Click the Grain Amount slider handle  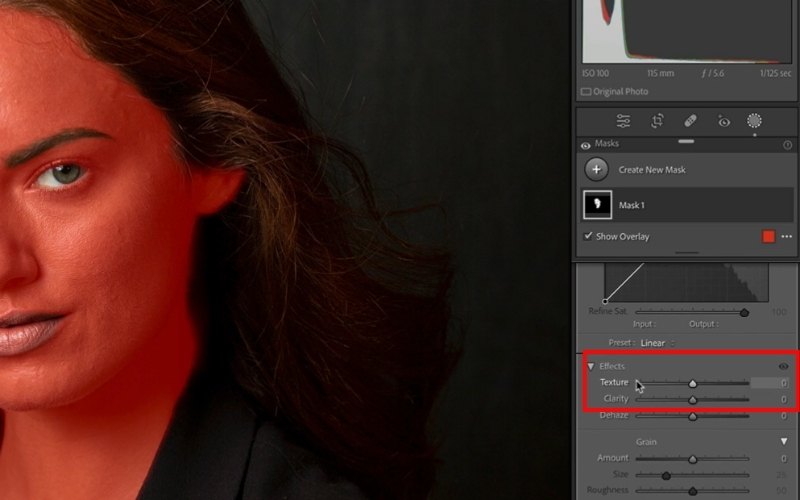pos(692,459)
